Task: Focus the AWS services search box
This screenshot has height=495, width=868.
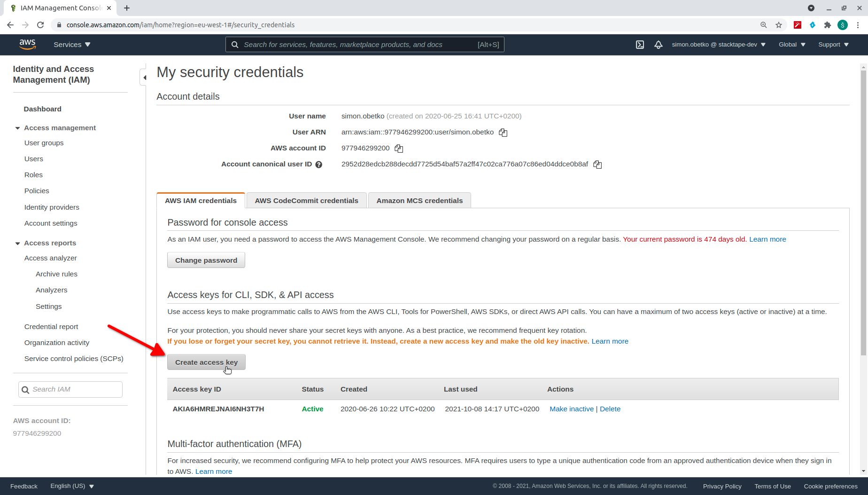Action: [364, 45]
